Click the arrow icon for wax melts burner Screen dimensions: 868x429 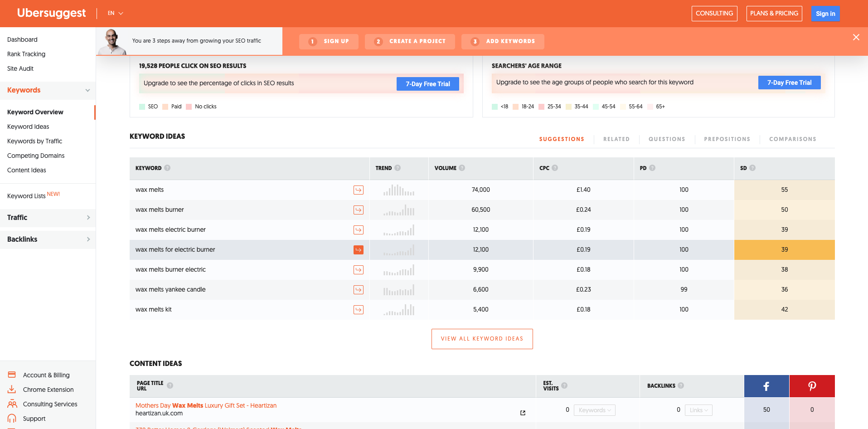(x=359, y=210)
